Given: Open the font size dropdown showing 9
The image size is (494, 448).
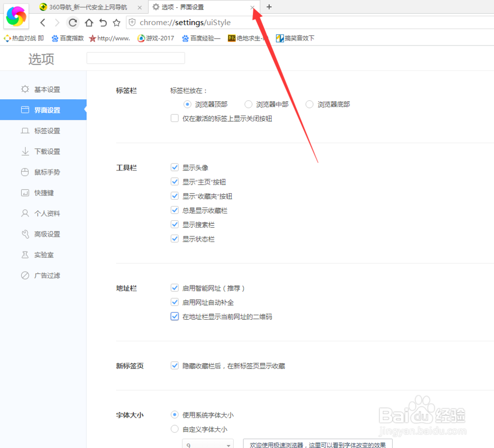Looking at the screenshot, I should click(207, 444).
